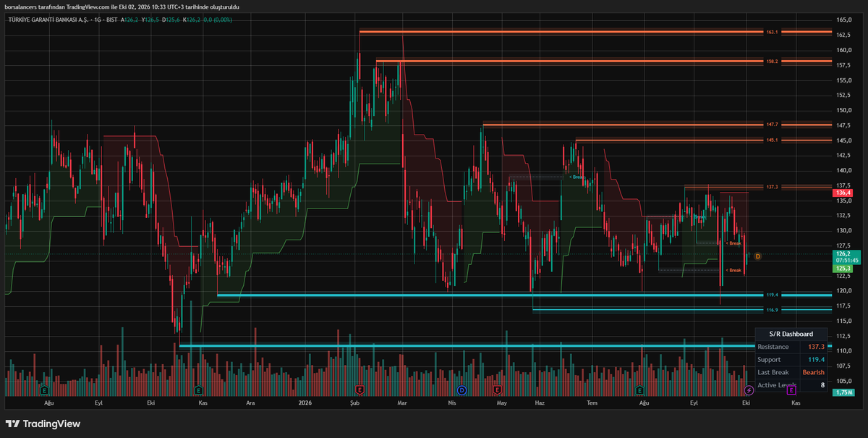Click the Active Levels value 8

(x=822, y=385)
